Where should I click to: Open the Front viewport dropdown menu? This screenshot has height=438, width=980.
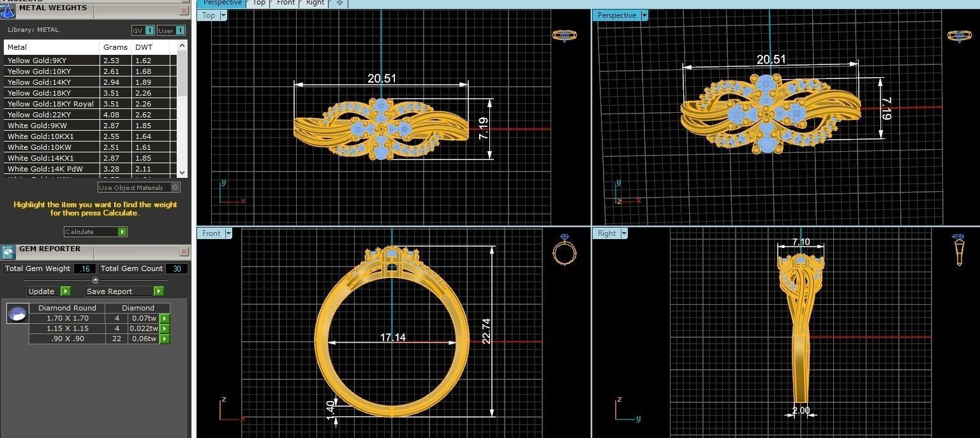[x=228, y=233]
